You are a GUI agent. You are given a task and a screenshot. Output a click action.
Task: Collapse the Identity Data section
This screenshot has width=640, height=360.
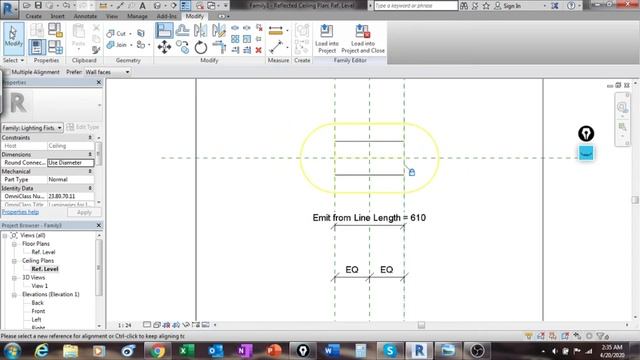coord(90,188)
